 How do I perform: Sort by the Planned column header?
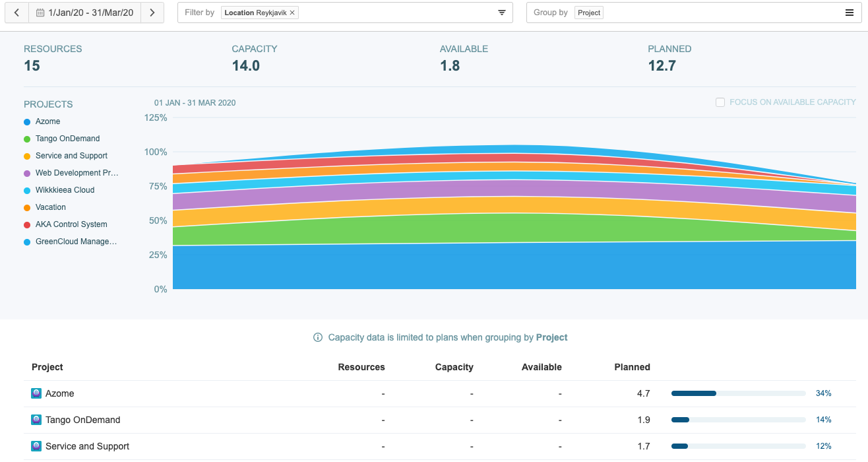632,367
